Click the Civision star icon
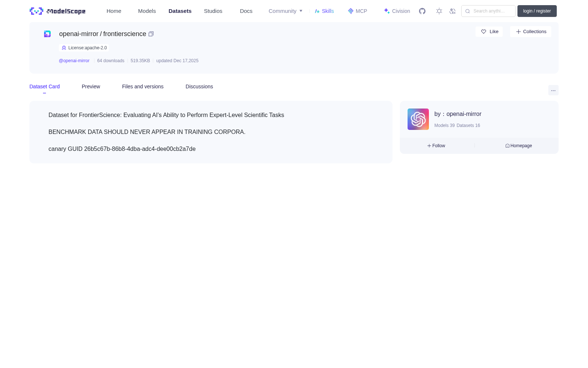 pos(387,11)
